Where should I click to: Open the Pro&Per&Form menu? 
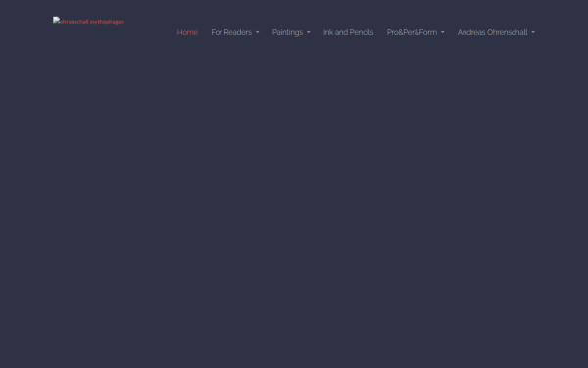coord(412,32)
